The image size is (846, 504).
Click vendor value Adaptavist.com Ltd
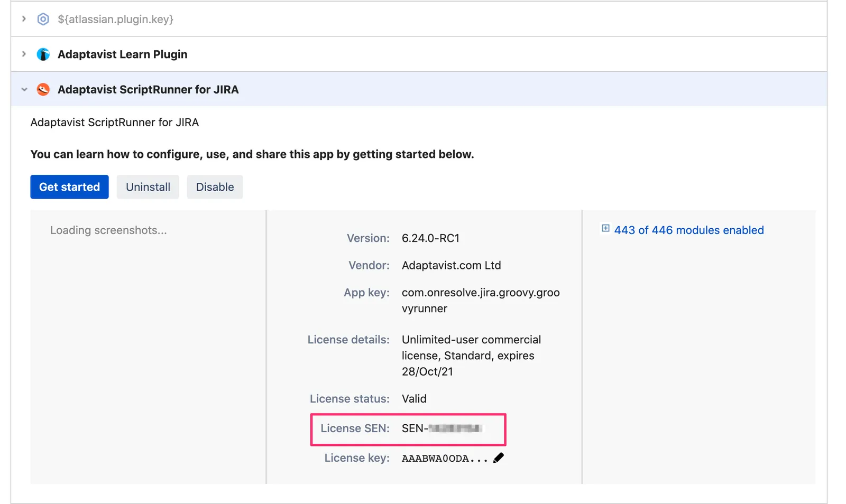click(x=451, y=265)
